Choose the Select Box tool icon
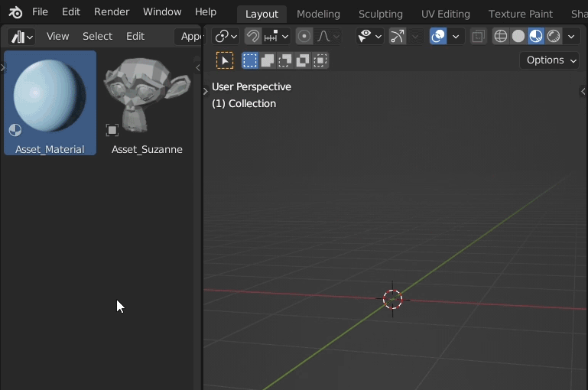Image resolution: width=588 pixels, height=390 pixels. point(225,60)
